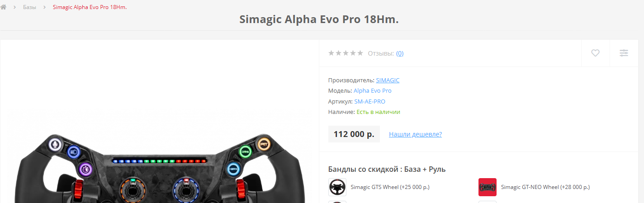Add product to wishlist heart icon
Image resolution: width=644 pixels, height=203 pixels.
(595, 53)
